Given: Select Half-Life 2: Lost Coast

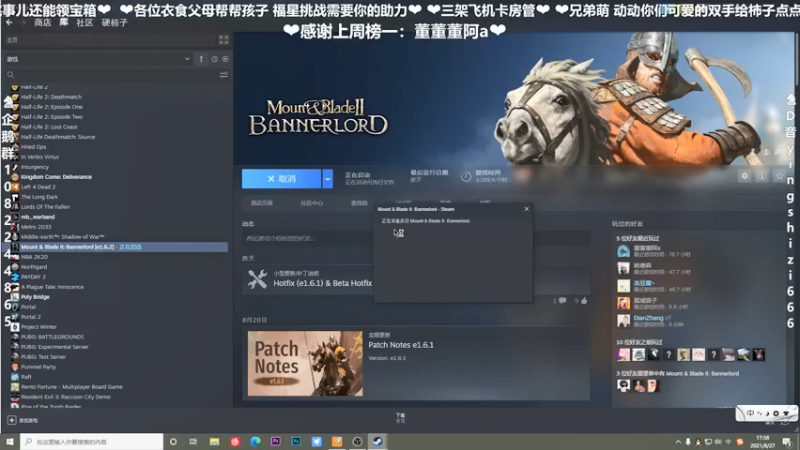Looking at the screenshot, I should tap(49, 127).
